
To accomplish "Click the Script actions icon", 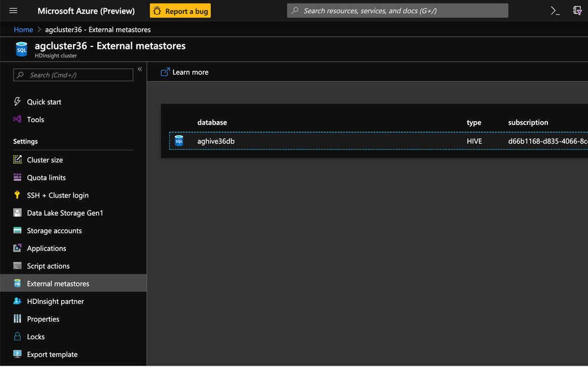I will [17, 266].
